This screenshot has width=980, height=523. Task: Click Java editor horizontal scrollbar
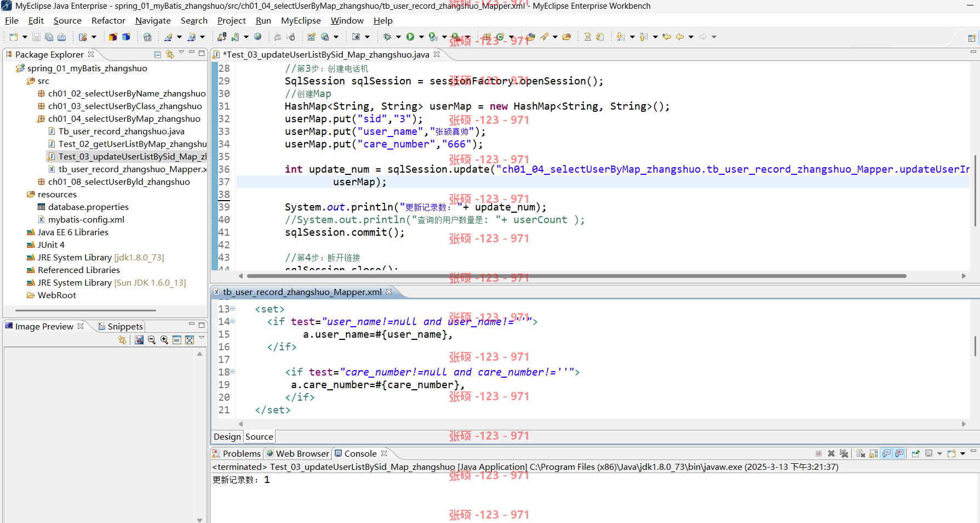coord(576,276)
